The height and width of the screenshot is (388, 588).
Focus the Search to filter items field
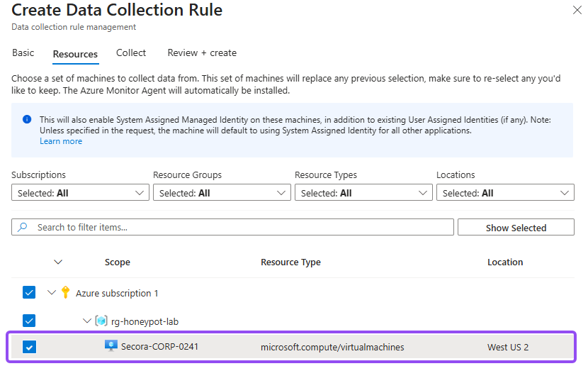pos(232,227)
